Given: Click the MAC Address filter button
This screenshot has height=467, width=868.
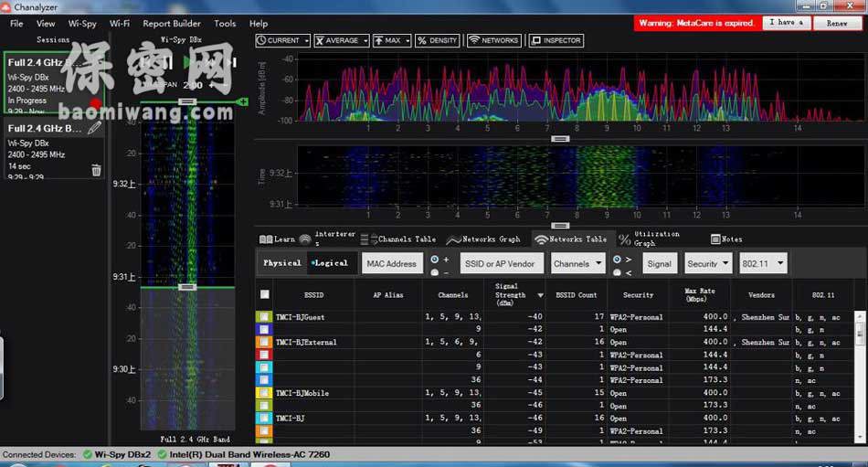Looking at the screenshot, I should click(x=391, y=263).
